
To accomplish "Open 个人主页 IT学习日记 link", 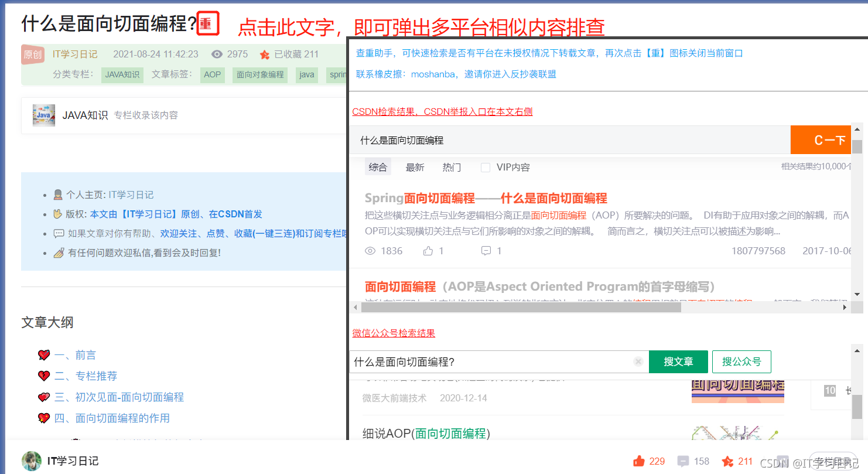I will (131, 195).
